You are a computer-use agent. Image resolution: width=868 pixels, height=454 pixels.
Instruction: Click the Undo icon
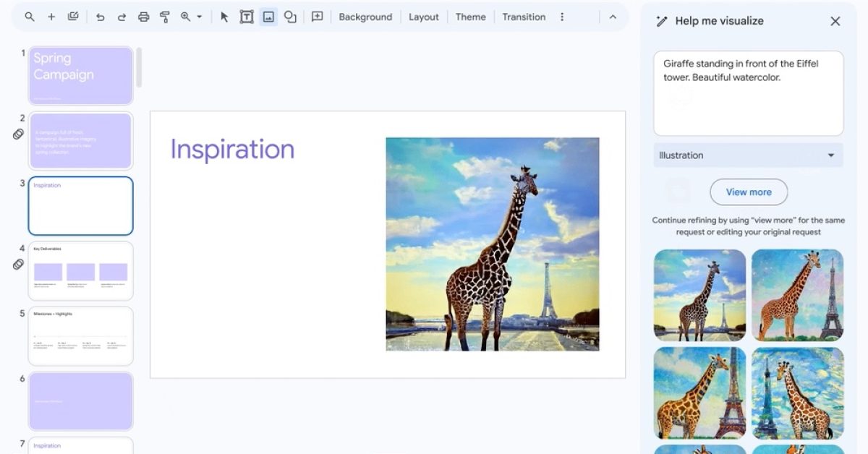click(x=101, y=16)
